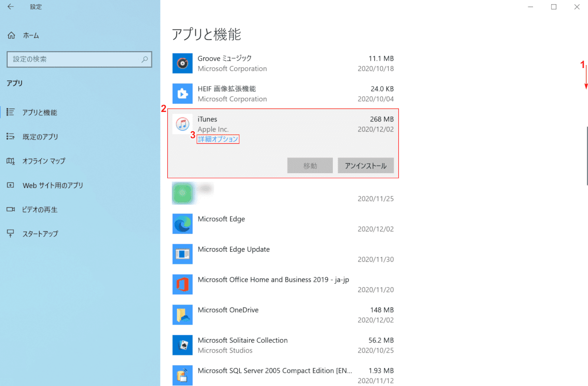The width and height of the screenshot is (588, 386).
Task: Click the search magnifier icon
Action: click(144, 59)
